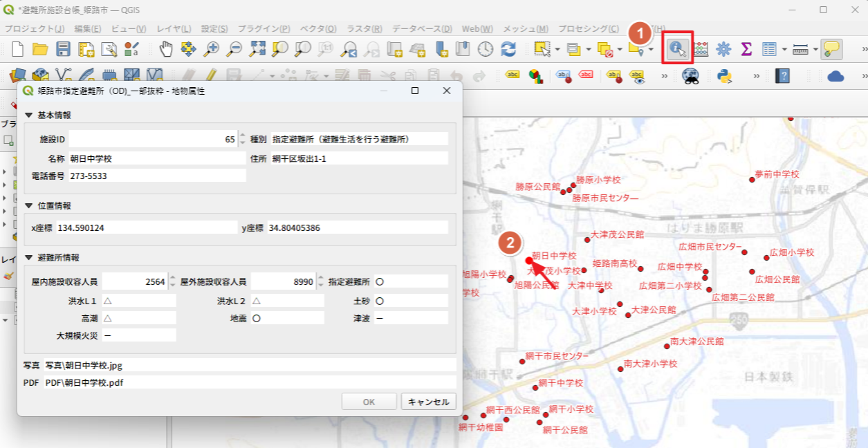Screen dimensions: 868x448
Task: Click the Zoom In magnifier
Action: [x=211, y=49]
